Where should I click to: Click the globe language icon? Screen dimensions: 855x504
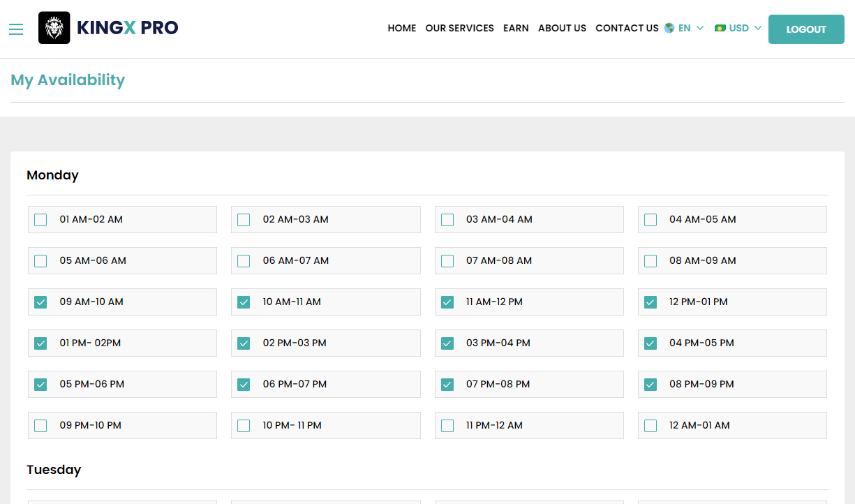(x=669, y=28)
